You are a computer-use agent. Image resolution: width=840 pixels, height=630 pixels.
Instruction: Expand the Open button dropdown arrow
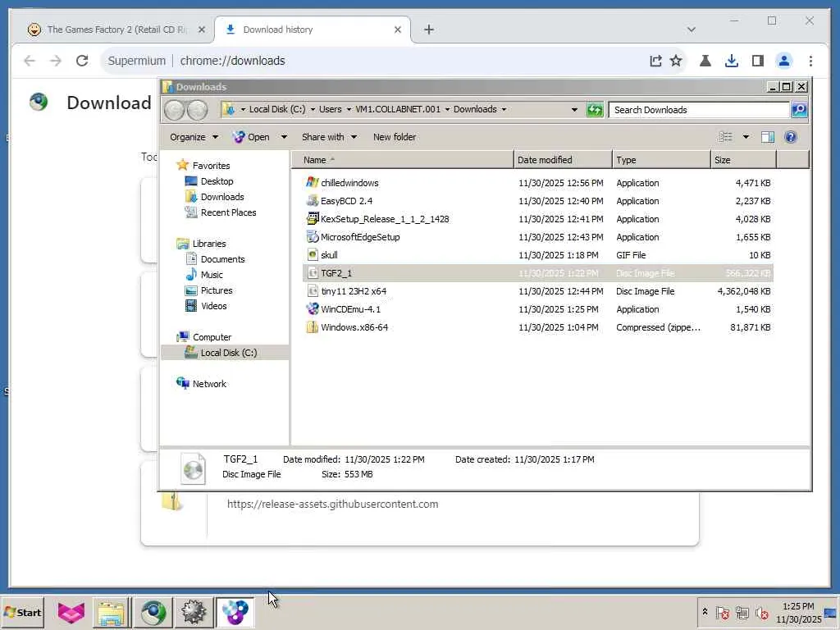coord(284,137)
